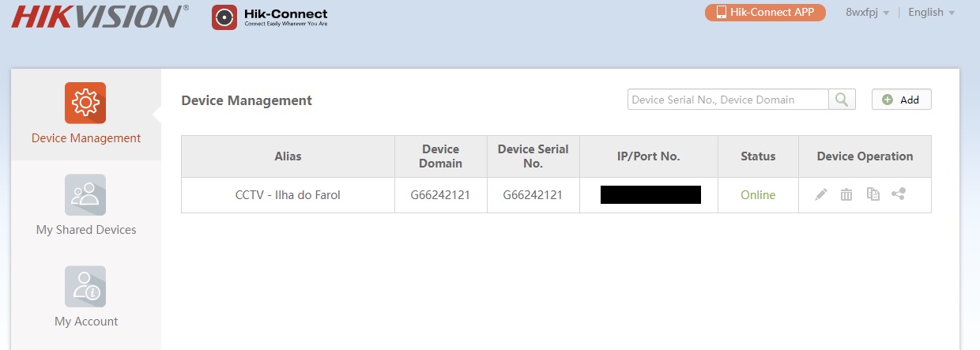Focus the Device Serial No. search field
This screenshot has width=980, height=350.
tap(728, 100)
